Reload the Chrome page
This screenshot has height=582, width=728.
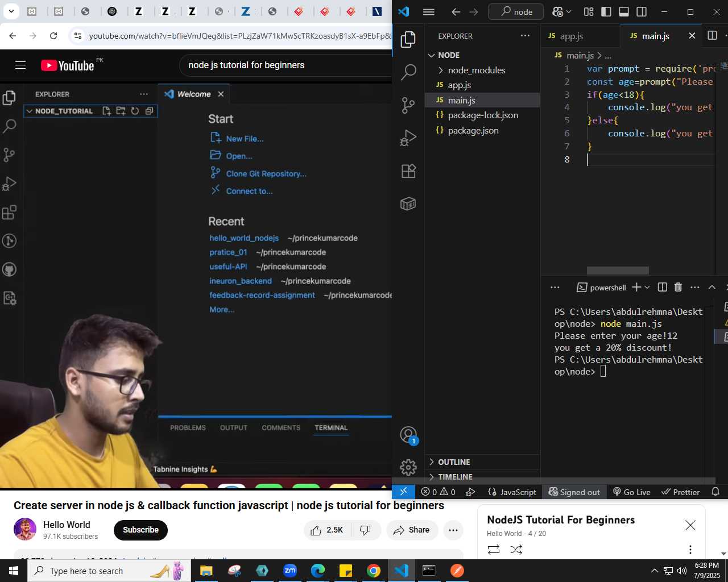pos(53,36)
